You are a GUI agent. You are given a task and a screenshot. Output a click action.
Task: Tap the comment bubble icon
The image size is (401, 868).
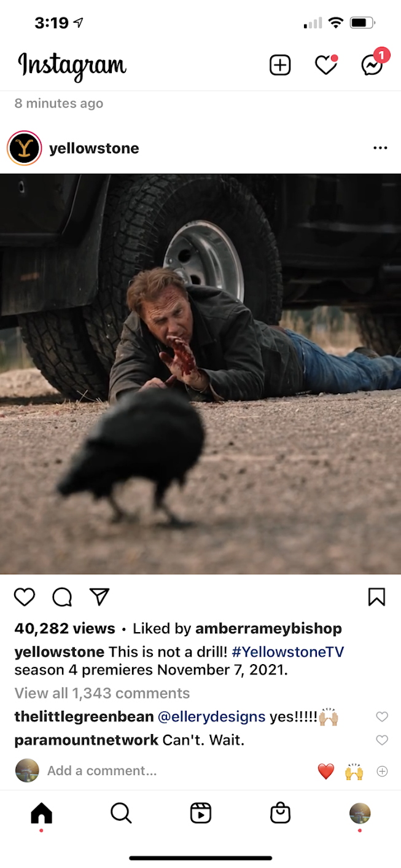pyautogui.click(x=62, y=596)
